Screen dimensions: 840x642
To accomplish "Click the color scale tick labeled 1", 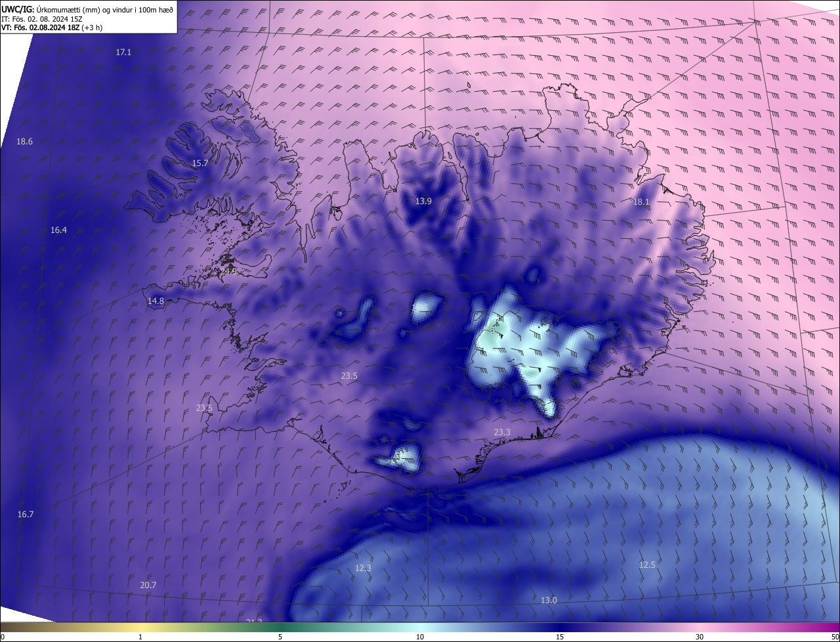I will [x=140, y=637].
